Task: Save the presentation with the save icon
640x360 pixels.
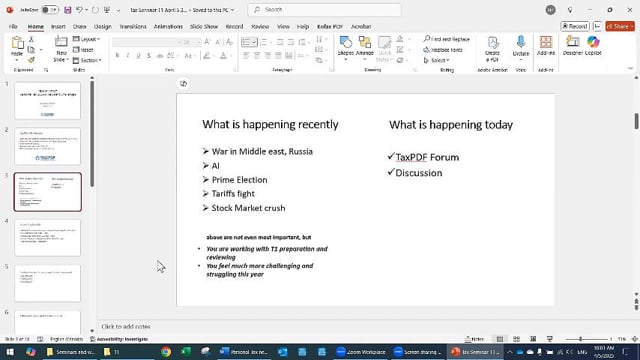Action: coord(68,10)
